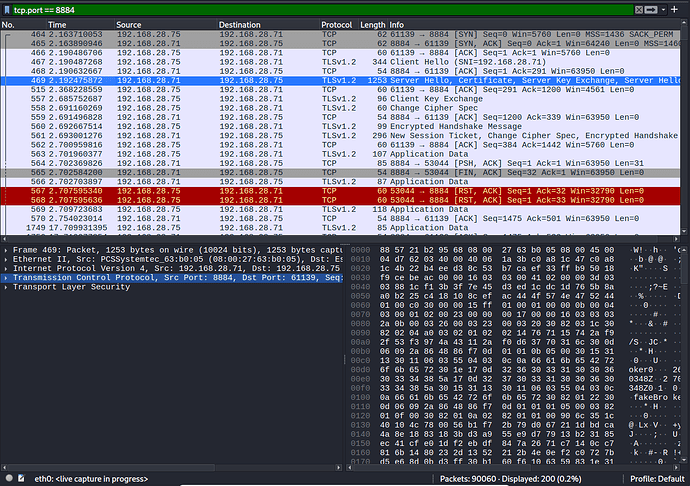The width and height of the screenshot is (690, 486).
Task: Click the hex dump pane scroll-left arrow
Action: [350, 468]
